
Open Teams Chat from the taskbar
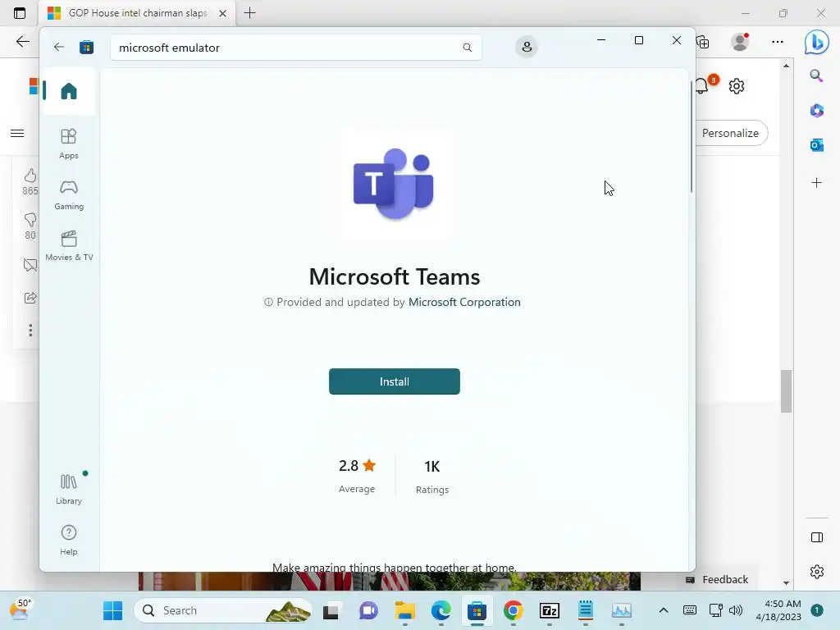(368, 610)
